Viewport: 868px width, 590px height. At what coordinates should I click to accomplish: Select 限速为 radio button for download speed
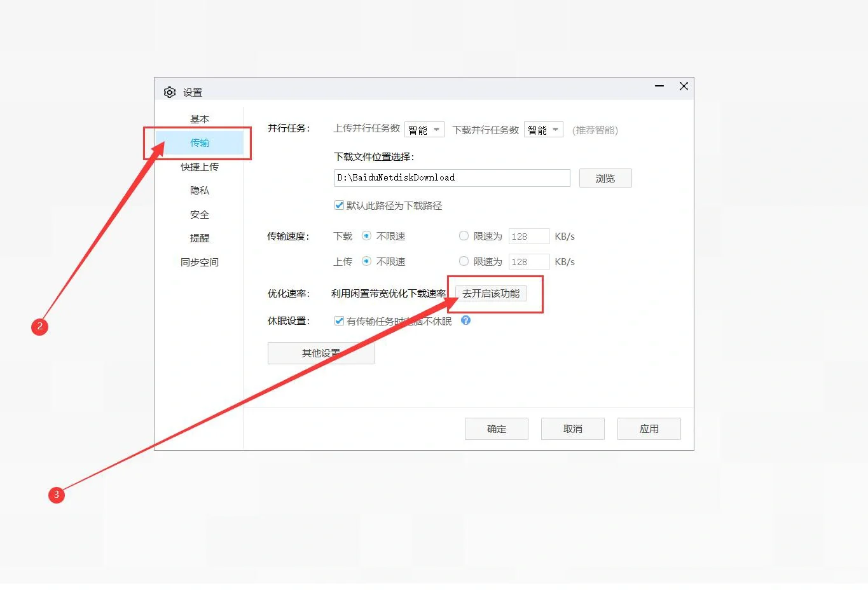click(x=464, y=235)
